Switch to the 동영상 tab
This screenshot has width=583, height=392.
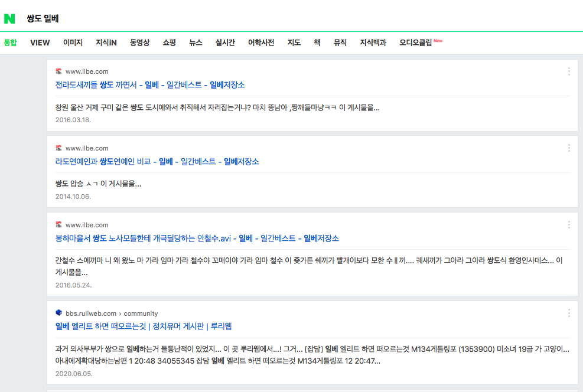tap(140, 43)
